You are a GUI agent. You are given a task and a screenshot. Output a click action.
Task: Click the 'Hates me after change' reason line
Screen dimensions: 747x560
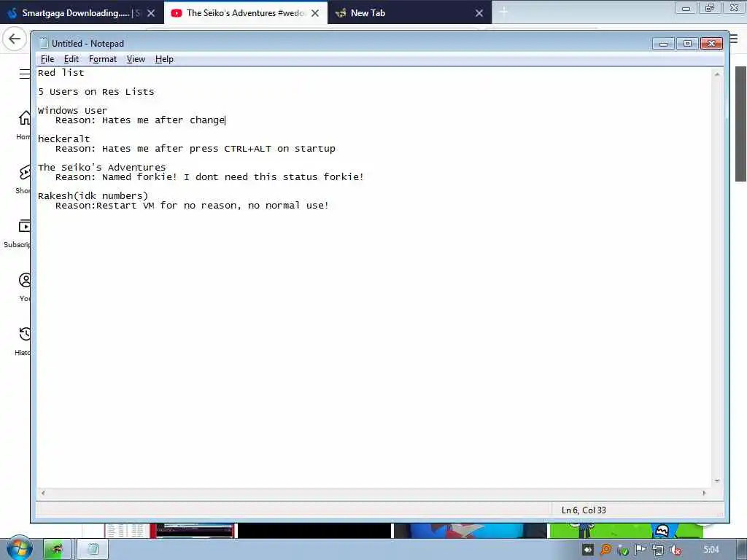[x=140, y=120]
